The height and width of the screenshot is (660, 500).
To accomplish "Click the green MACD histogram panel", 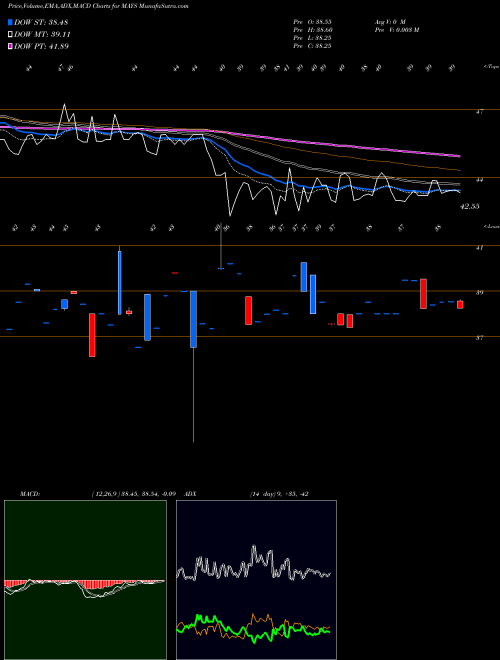I will (x=85, y=580).
